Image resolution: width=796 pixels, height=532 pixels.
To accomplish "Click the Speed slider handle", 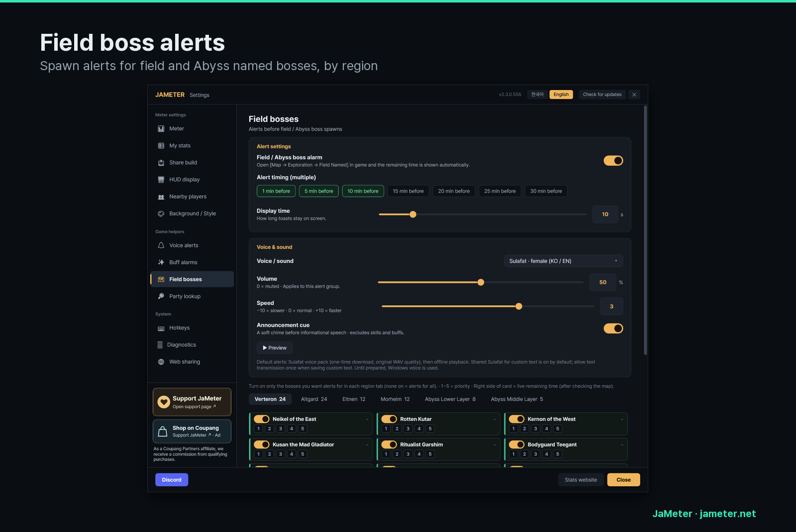I will tap(519, 306).
